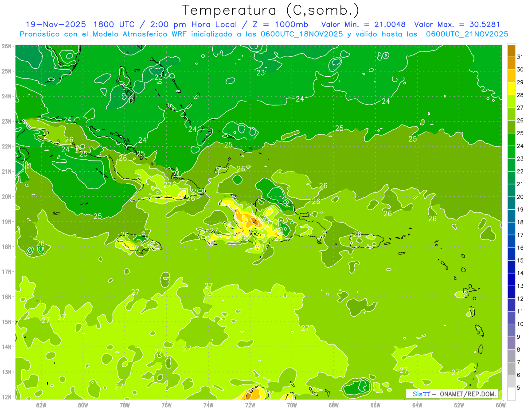Click the title "Temperatura (C,somb.)"
The image size is (532, 411).
271,11
